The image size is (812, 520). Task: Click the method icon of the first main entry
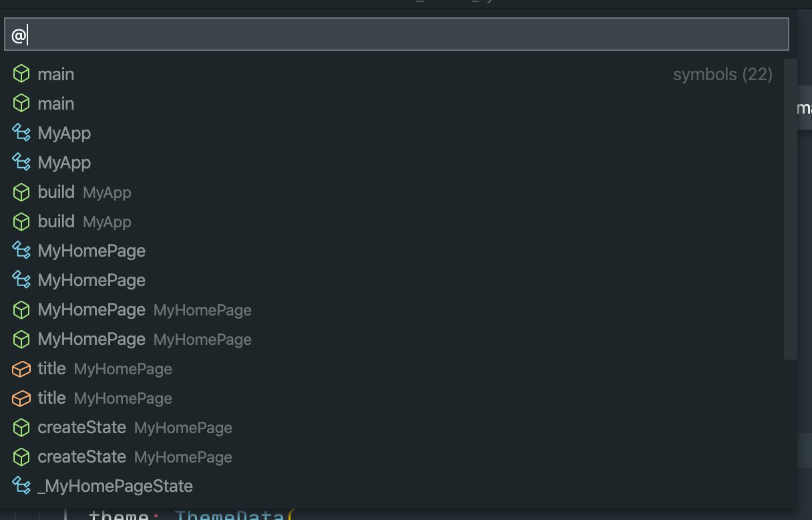click(21, 74)
